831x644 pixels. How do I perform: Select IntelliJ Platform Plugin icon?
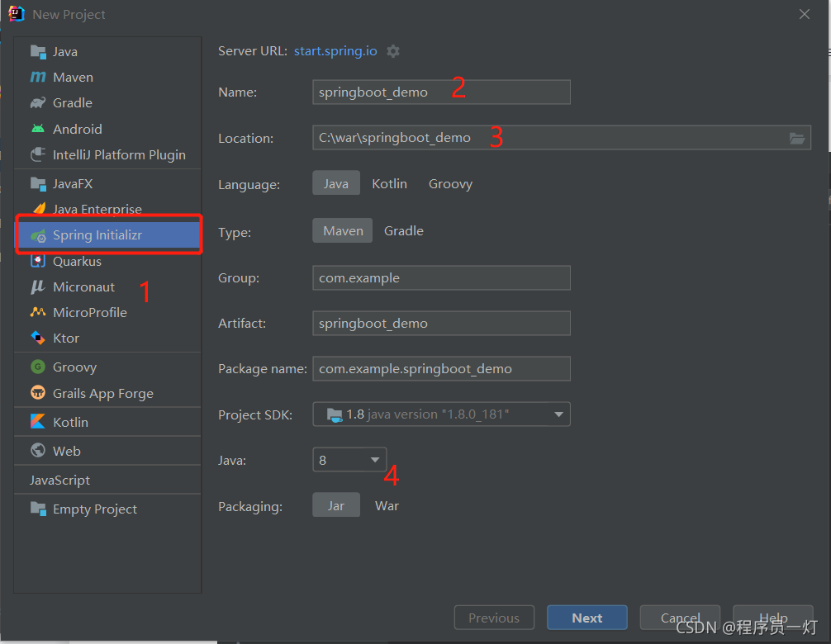pyautogui.click(x=38, y=154)
